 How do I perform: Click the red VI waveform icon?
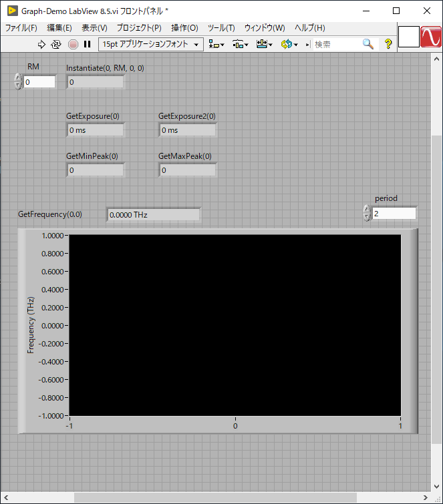pyautogui.click(x=431, y=37)
